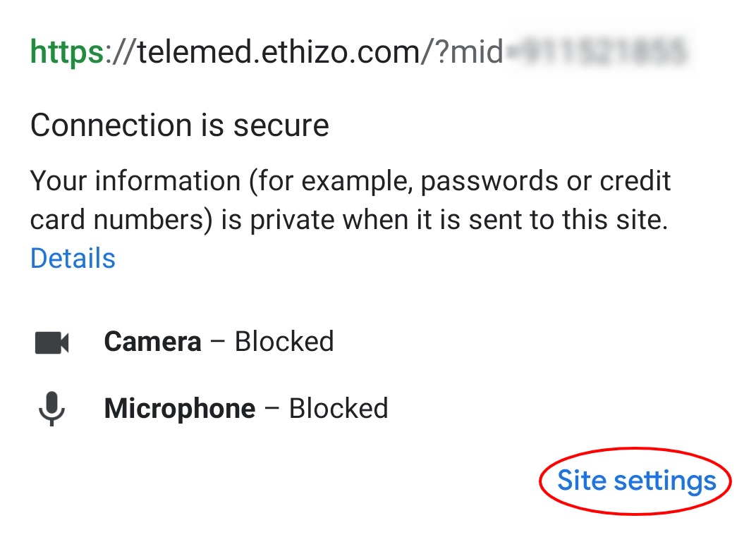This screenshot has width=756, height=537.
Task: Select the bold Microphone permission label
Action: click(179, 409)
